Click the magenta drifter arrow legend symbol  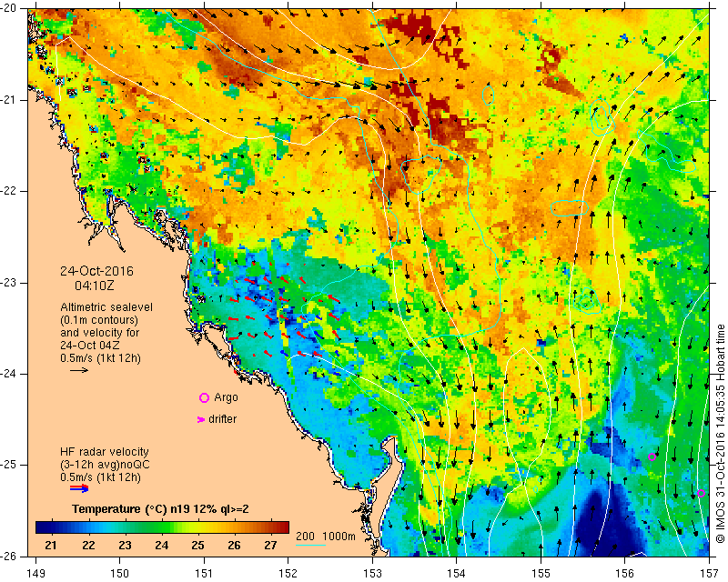pos(201,419)
